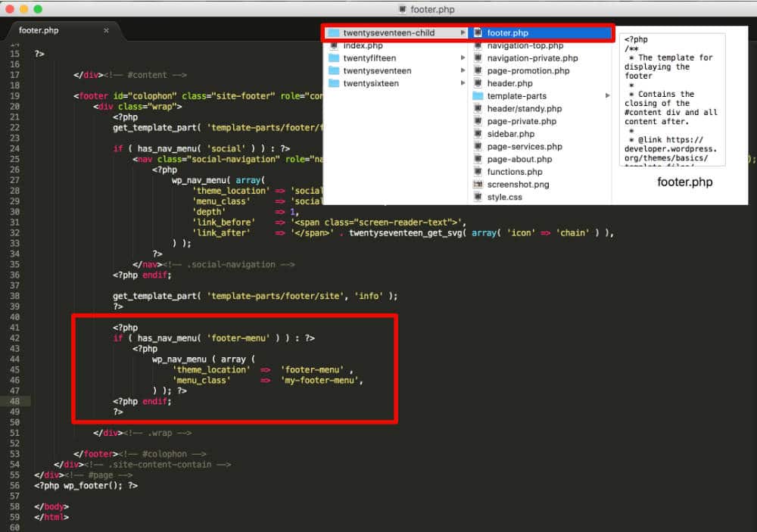Click the style.css file icon
757x532 pixels.
pyautogui.click(x=478, y=197)
